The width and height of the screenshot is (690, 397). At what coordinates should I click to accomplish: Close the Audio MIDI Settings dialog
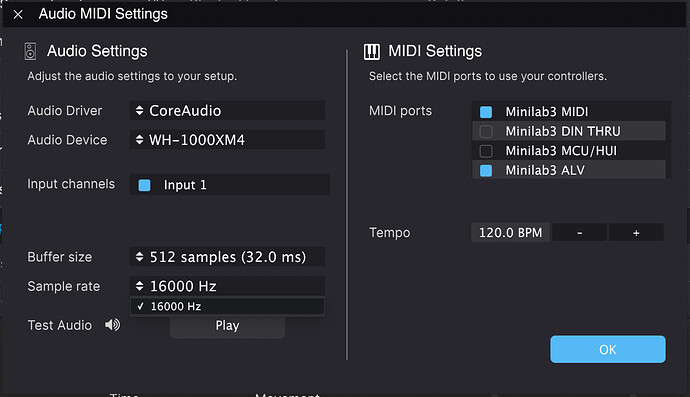tap(18, 15)
